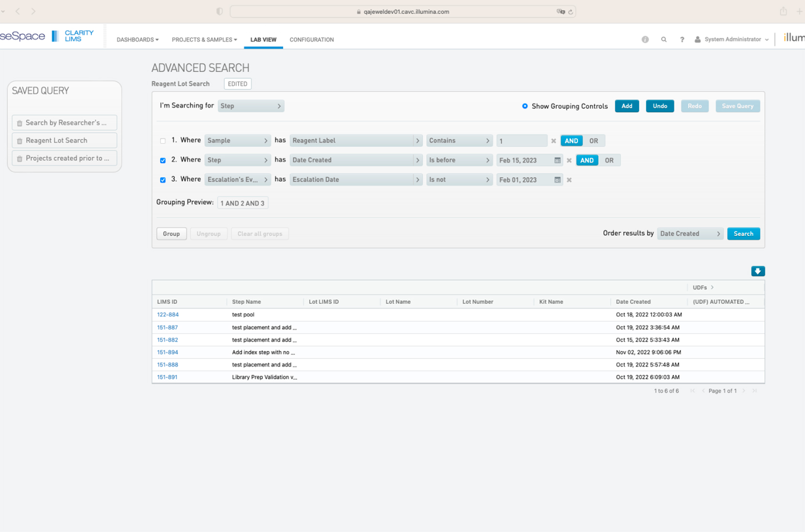
Task: Open LIMS ID 122-884 link
Action: click(x=167, y=315)
